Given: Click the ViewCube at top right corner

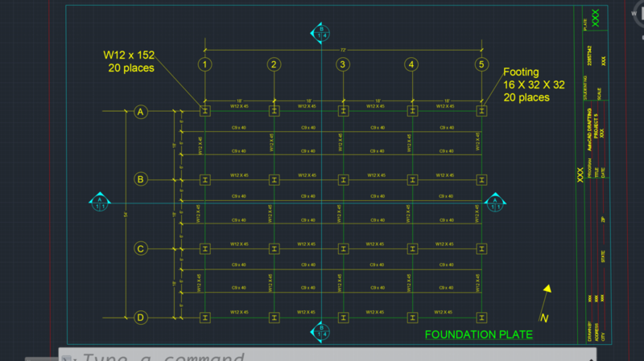Looking at the screenshot, I should coord(638,14).
